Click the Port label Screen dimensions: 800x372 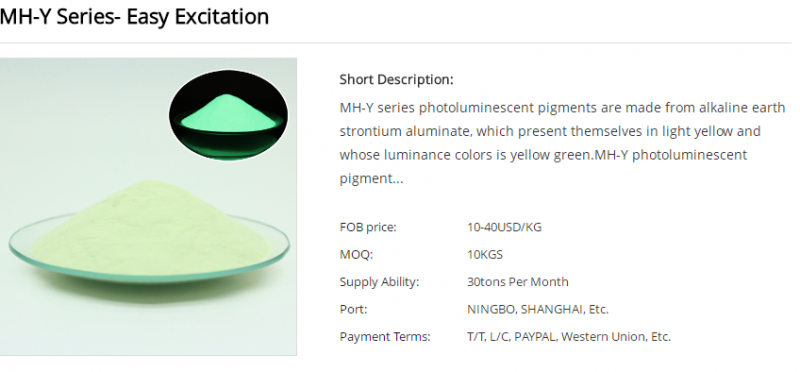click(353, 309)
